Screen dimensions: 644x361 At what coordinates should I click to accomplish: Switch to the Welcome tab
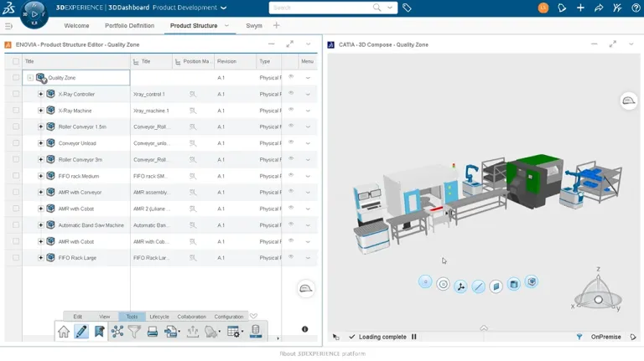[76, 25]
